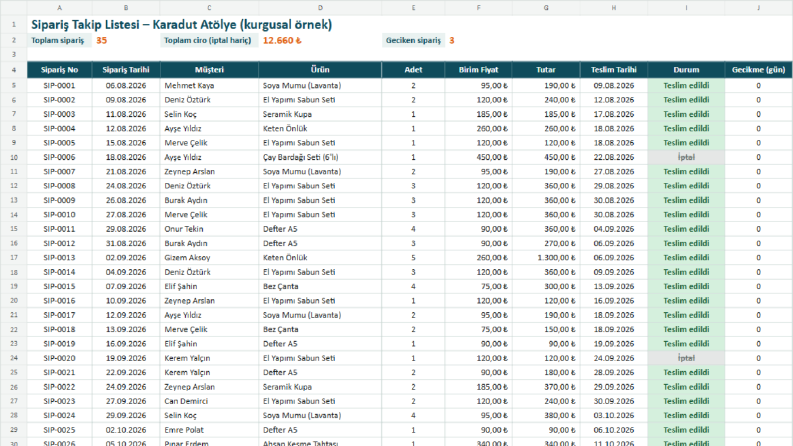Image resolution: width=793 pixels, height=446 pixels.
Task: Click total 380,00 ₺
Action: click(x=546, y=415)
